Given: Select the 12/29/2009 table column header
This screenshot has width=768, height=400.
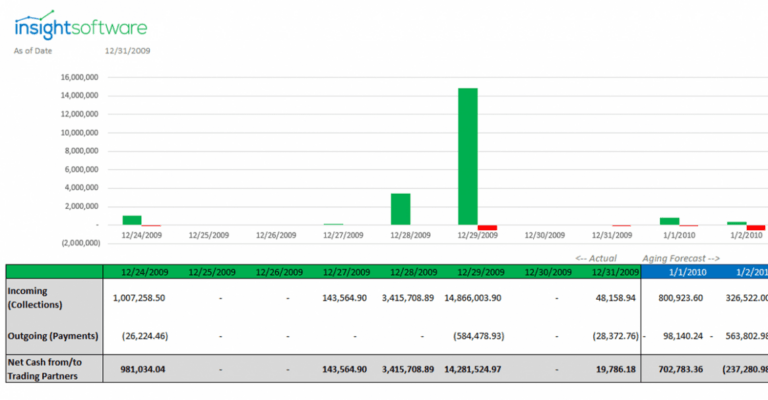Looking at the screenshot, I should tap(478, 272).
